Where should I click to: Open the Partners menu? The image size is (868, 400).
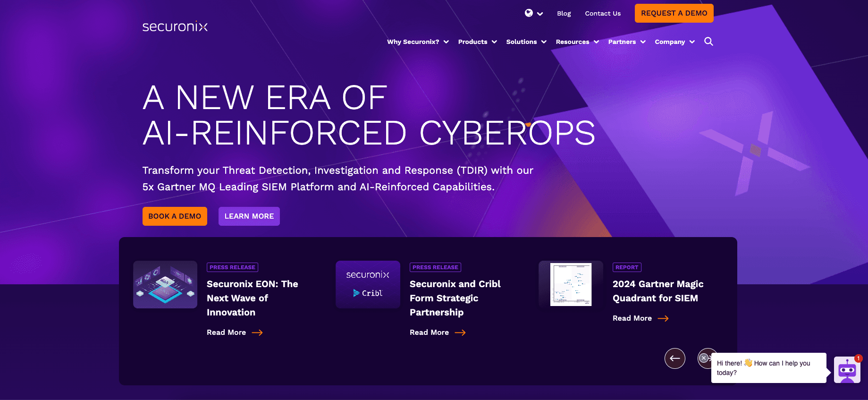click(627, 42)
